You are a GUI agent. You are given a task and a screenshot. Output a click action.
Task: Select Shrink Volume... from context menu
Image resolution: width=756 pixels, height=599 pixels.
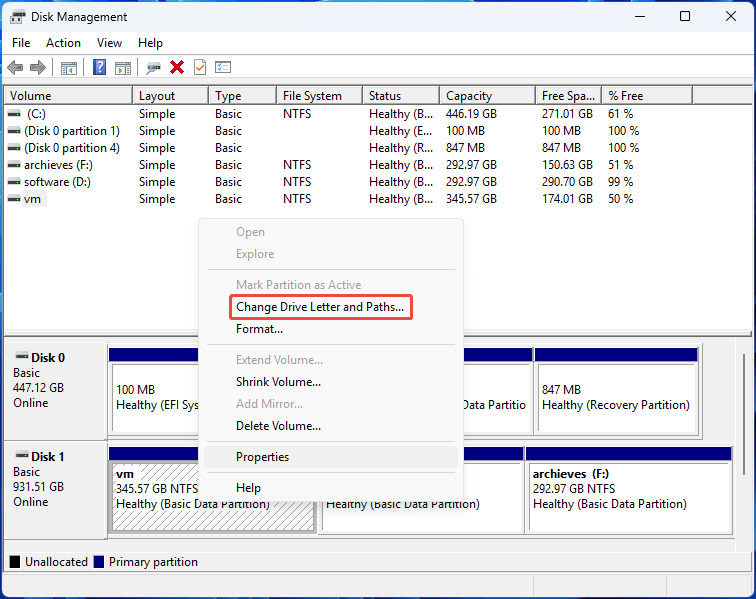point(278,382)
